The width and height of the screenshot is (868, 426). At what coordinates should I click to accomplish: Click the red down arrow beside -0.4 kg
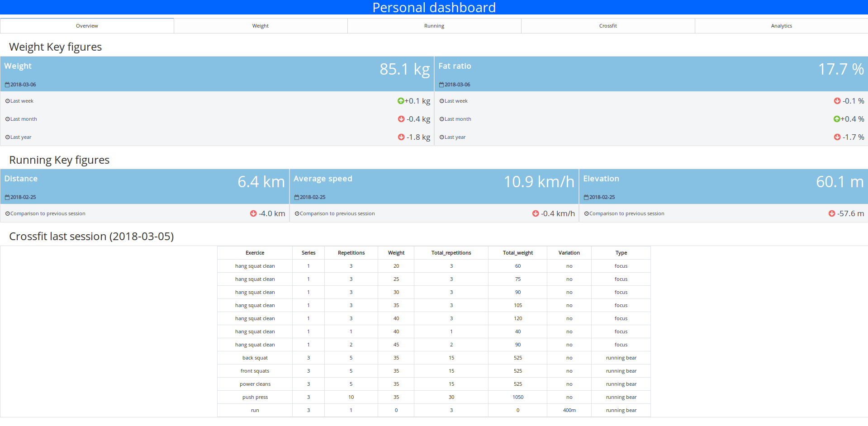[401, 119]
